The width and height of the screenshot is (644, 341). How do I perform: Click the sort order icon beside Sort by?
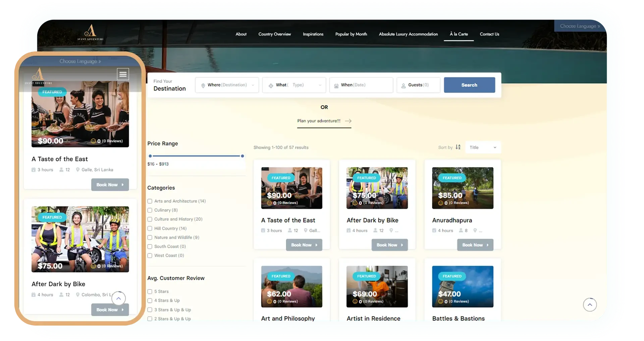click(458, 147)
